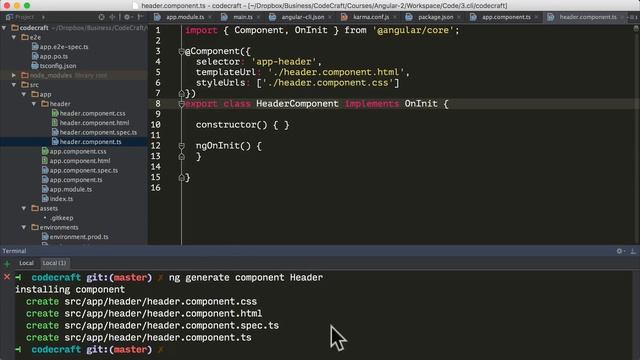Fold the ngOnInit method at line 12

[x=181, y=146]
